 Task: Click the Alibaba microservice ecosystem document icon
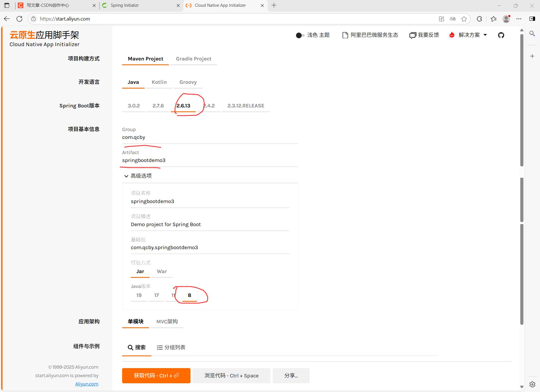click(345, 35)
